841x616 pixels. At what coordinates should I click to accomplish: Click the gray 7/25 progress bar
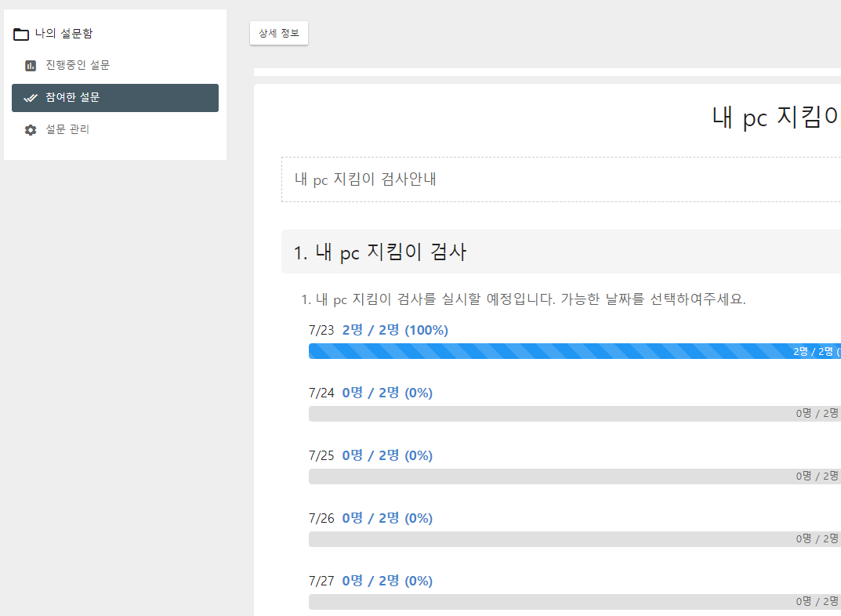[x=549, y=476]
